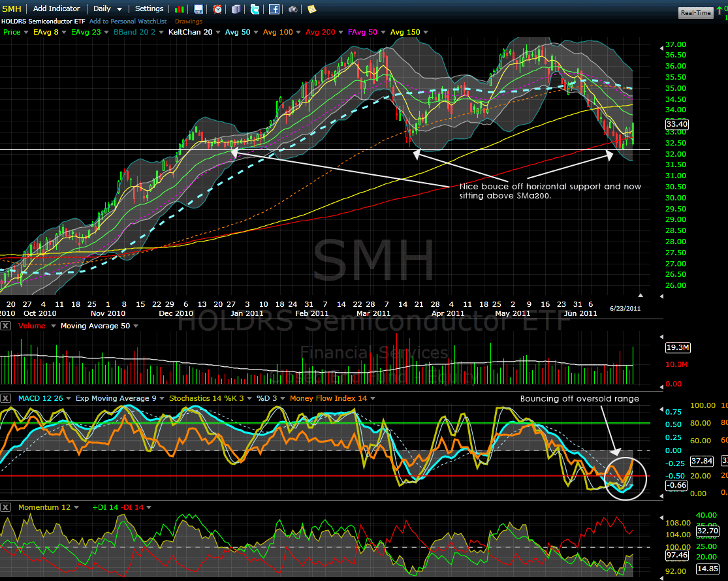Share the chart on Facebook
Image resolution: width=728 pixels, height=581 pixels.
[x=274, y=9]
